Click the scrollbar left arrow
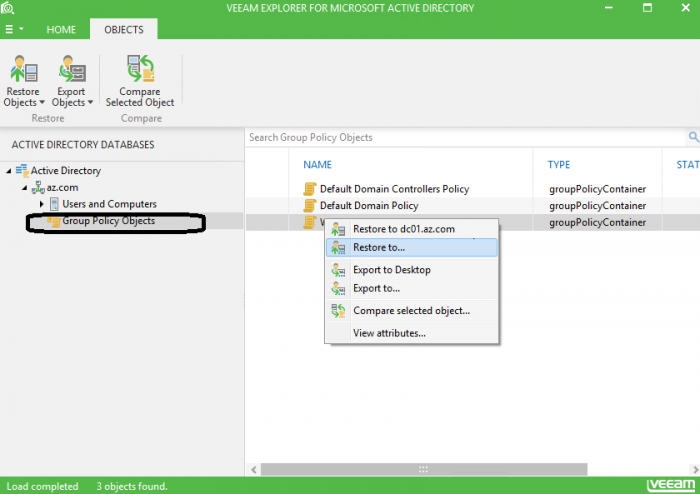Screen dimensions: 700x494 point(254,469)
